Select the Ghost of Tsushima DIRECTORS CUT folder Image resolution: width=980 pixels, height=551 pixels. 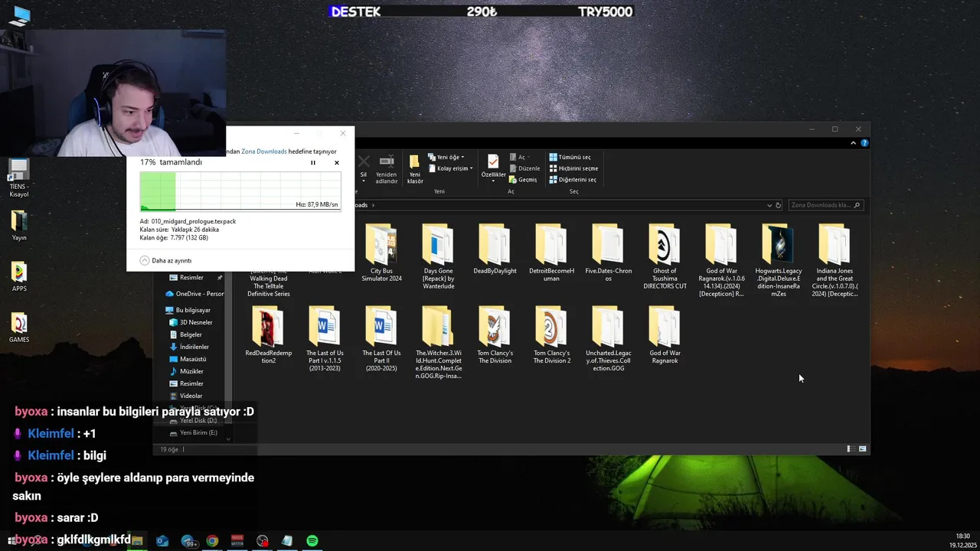665,256
